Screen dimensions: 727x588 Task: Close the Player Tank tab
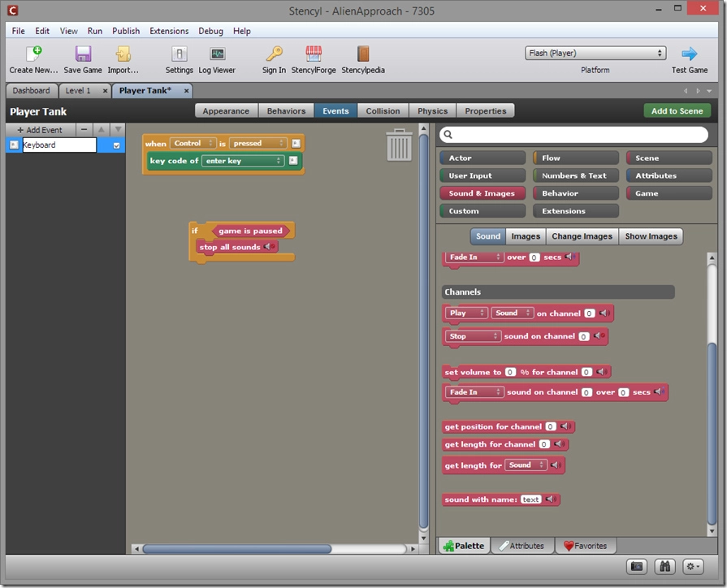coord(186,91)
